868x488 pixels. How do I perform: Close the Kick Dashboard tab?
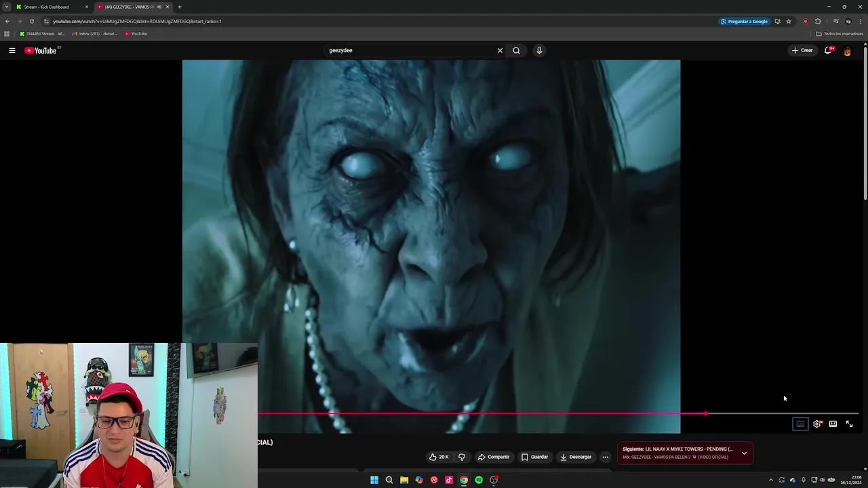[86, 7]
